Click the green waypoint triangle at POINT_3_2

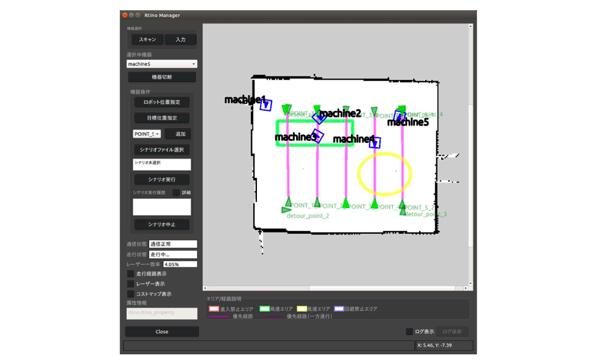pos(346,202)
